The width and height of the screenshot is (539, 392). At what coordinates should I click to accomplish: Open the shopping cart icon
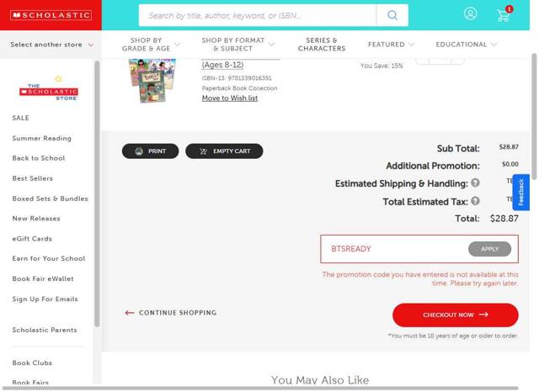(x=504, y=14)
